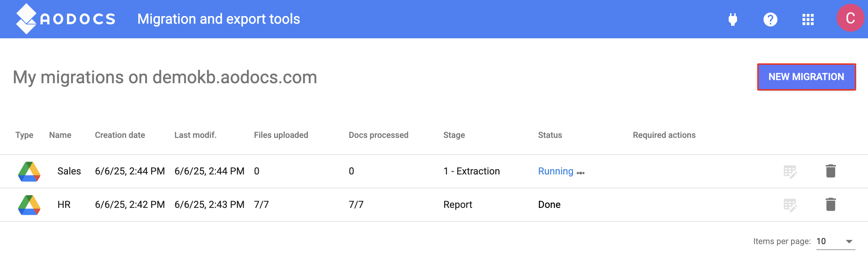
Task: Open edit report icon for Sales migration
Action: pyautogui.click(x=790, y=172)
